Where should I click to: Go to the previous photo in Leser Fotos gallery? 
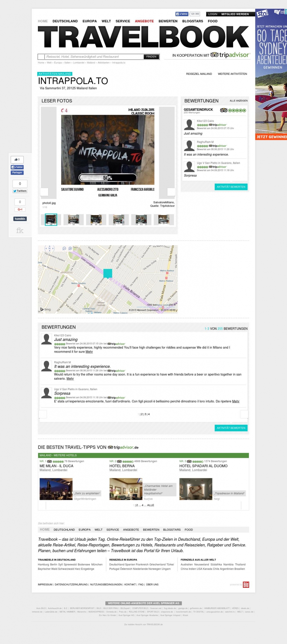pos(44,192)
